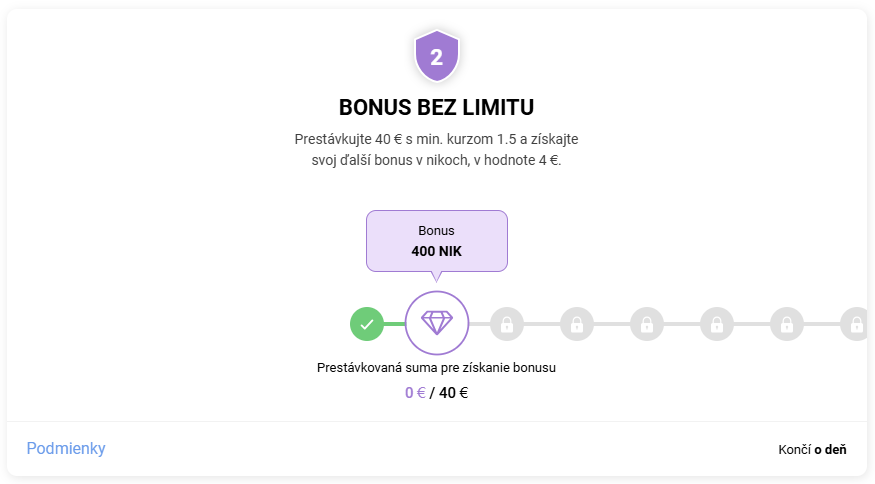
Task: Click the fifth locked padlock step
Action: tap(787, 324)
